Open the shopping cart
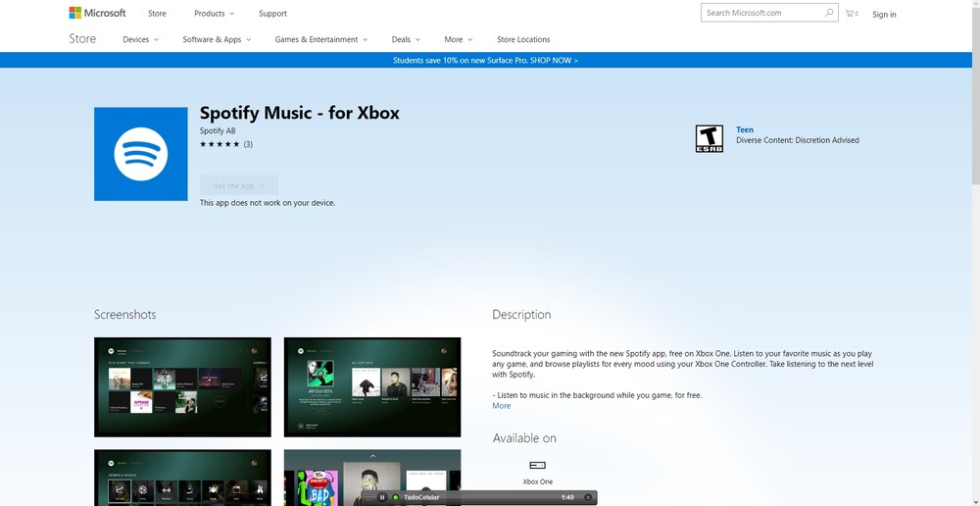The height and width of the screenshot is (506, 980). [x=852, y=13]
